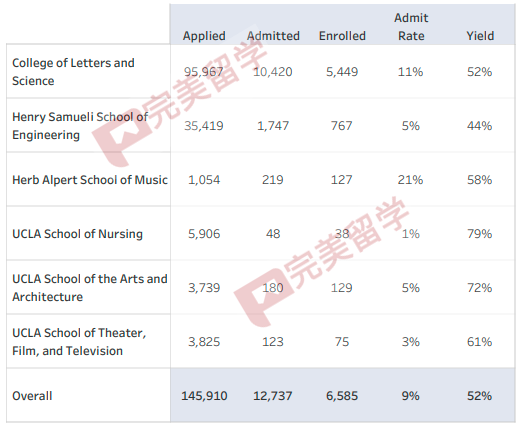Viewport: 518px width, 428px height.
Task: Click the 1,054 applied value
Action: (204, 180)
